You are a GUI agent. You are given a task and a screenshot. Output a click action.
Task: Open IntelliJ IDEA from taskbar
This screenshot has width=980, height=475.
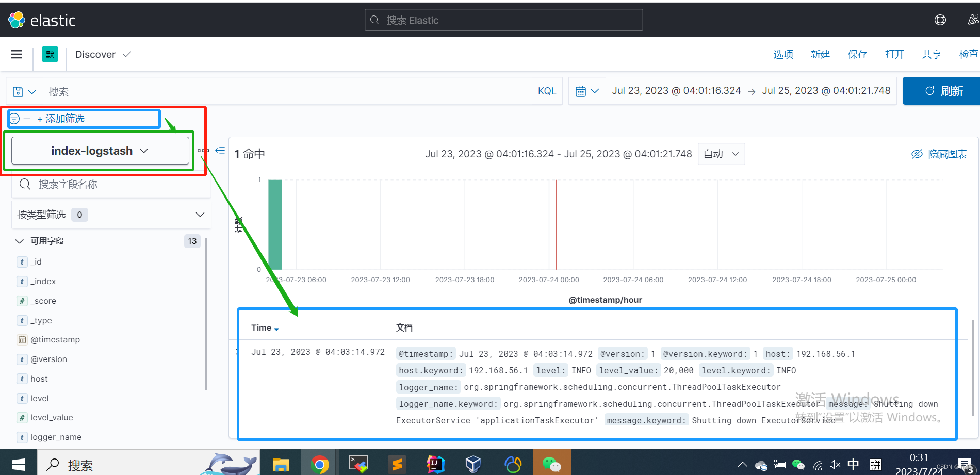tap(435, 464)
